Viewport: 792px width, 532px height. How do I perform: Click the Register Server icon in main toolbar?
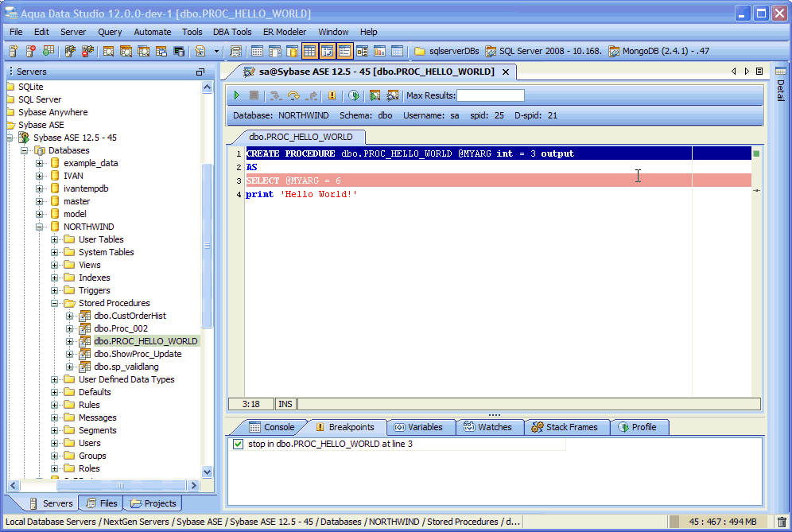14,51
